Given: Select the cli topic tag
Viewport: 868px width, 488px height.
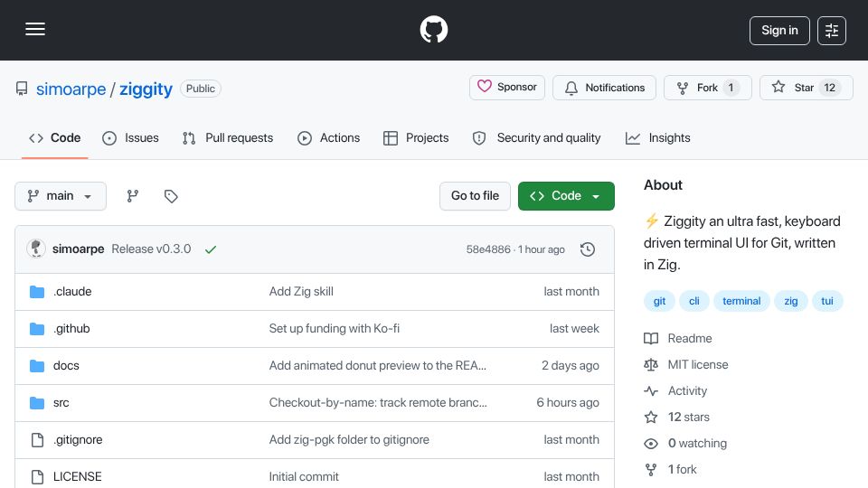Looking at the screenshot, I should coord(694,301).
